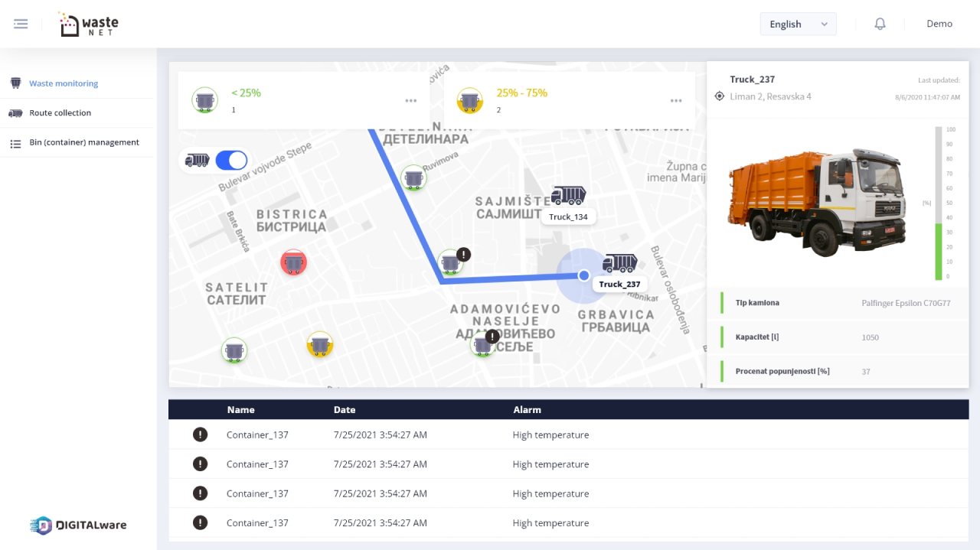Open the hamburger menu

coord(21,24)
